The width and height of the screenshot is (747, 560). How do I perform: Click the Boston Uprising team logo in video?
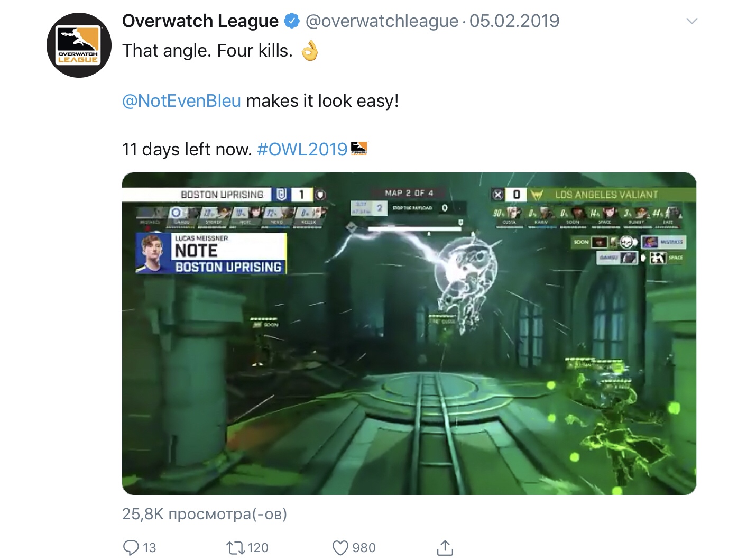click(x=281, y=195)
